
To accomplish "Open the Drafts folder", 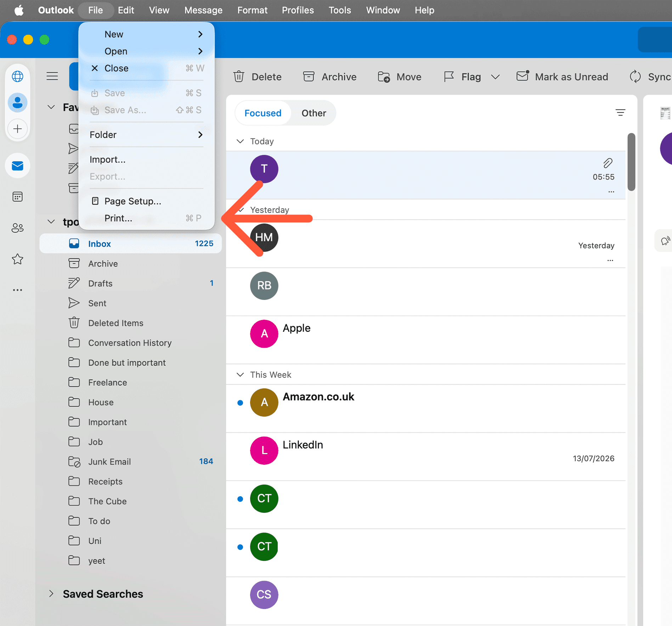I will point(131,283).
